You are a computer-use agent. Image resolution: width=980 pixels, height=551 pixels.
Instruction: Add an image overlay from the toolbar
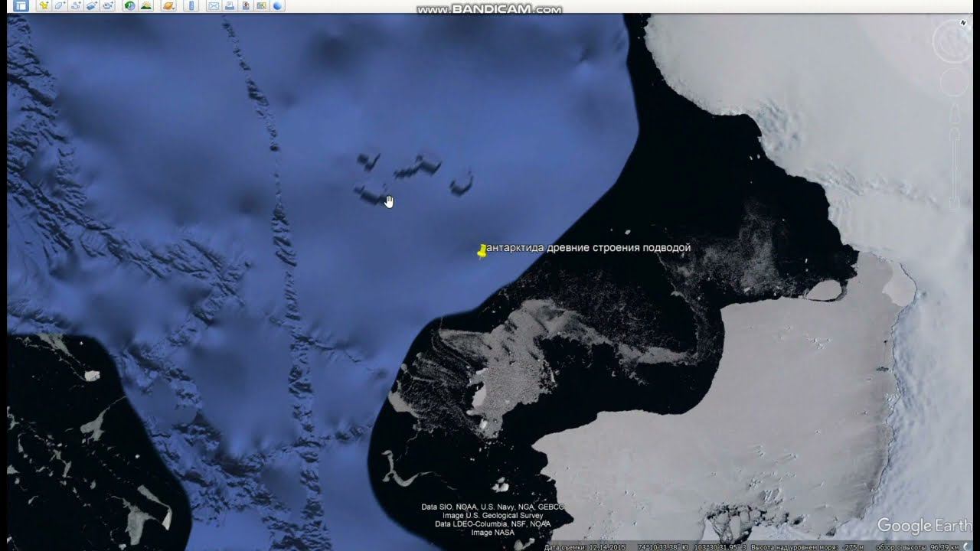92,5
